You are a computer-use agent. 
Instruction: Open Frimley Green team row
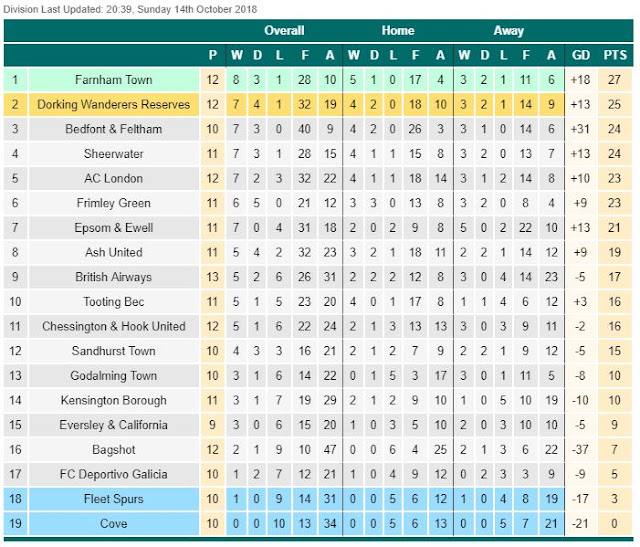click(x=114, y=203)
